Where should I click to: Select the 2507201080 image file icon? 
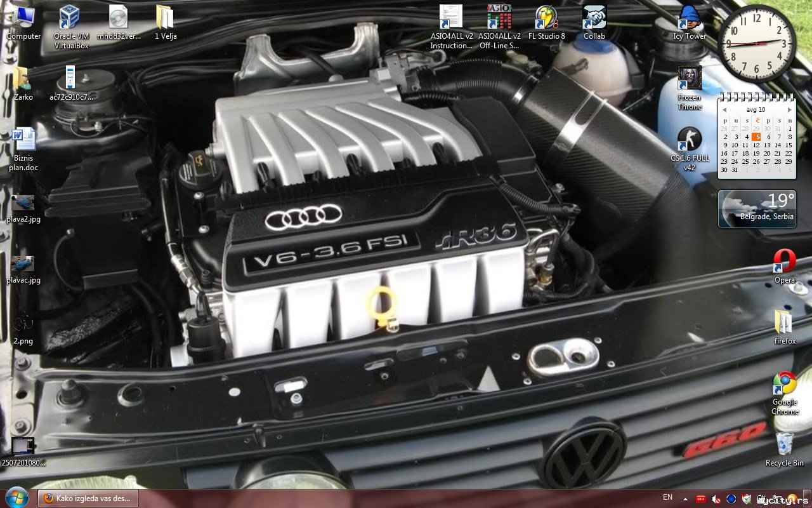click(23, 452)
